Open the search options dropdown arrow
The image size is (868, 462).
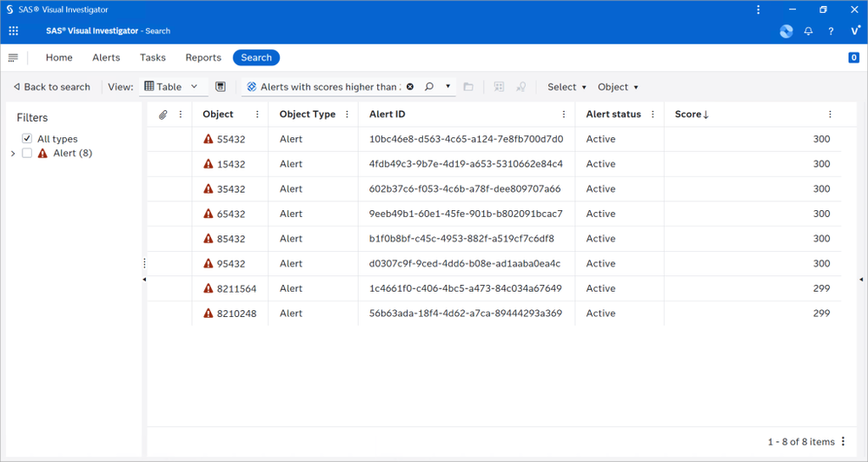click(447, 86)
